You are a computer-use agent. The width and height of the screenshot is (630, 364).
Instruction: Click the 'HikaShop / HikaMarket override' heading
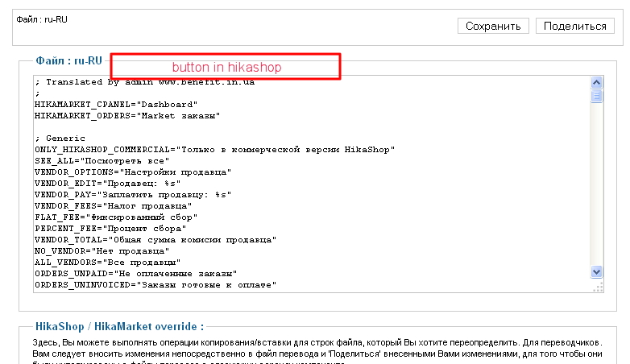[x=120, y=327]
